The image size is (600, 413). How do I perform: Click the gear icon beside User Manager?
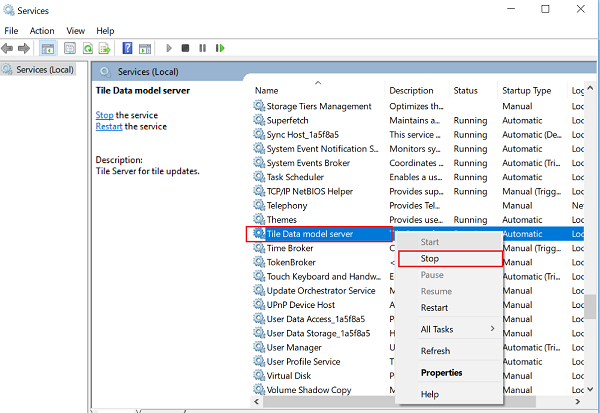coord(259,347)
